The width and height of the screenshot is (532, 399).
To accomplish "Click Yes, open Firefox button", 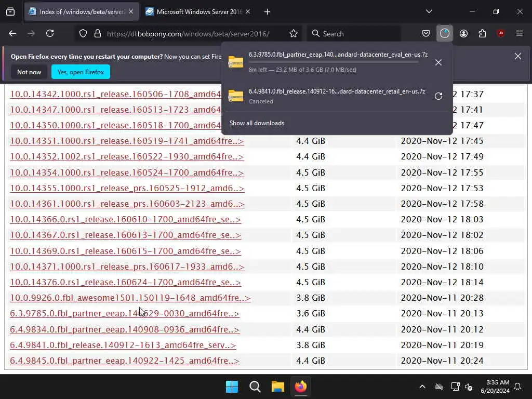I will [x=81, y=72].
